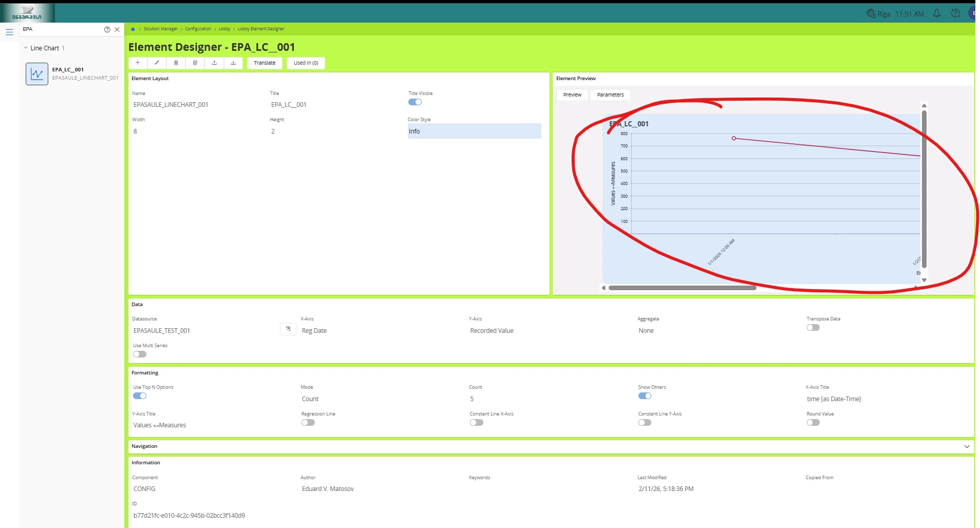
Task: Toggle the Constant Line Y-Axis switch
Action: 645,423
